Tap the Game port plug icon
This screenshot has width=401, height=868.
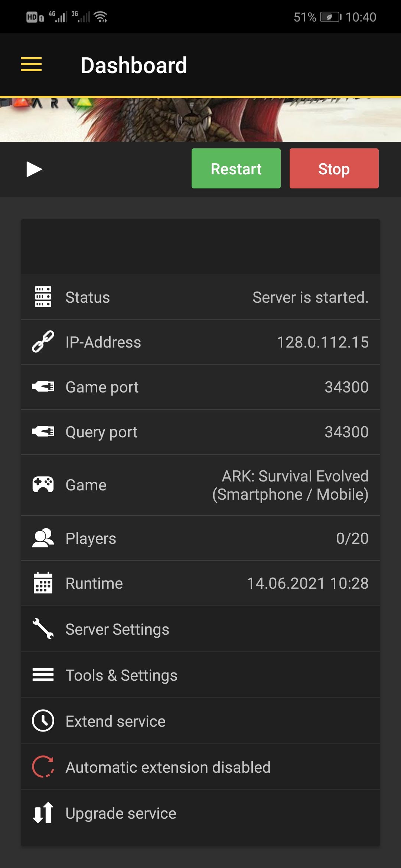pos(43,387)
